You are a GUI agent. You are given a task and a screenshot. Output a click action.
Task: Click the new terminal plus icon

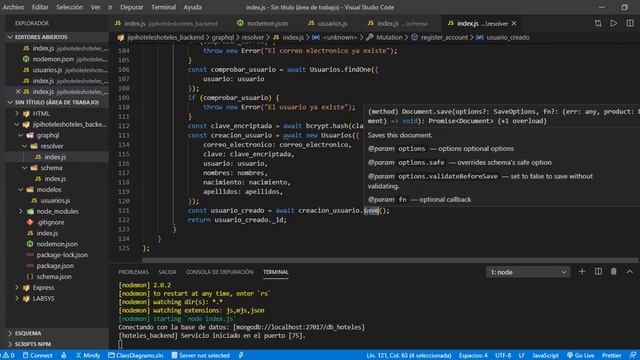pyautogui.click(x=582, y=271)
